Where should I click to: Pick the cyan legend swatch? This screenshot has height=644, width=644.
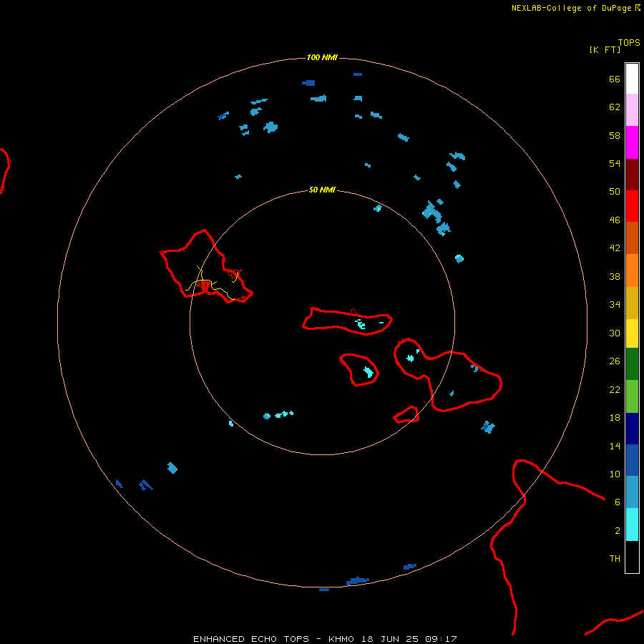pyautogui.click(x=632, y=525)
